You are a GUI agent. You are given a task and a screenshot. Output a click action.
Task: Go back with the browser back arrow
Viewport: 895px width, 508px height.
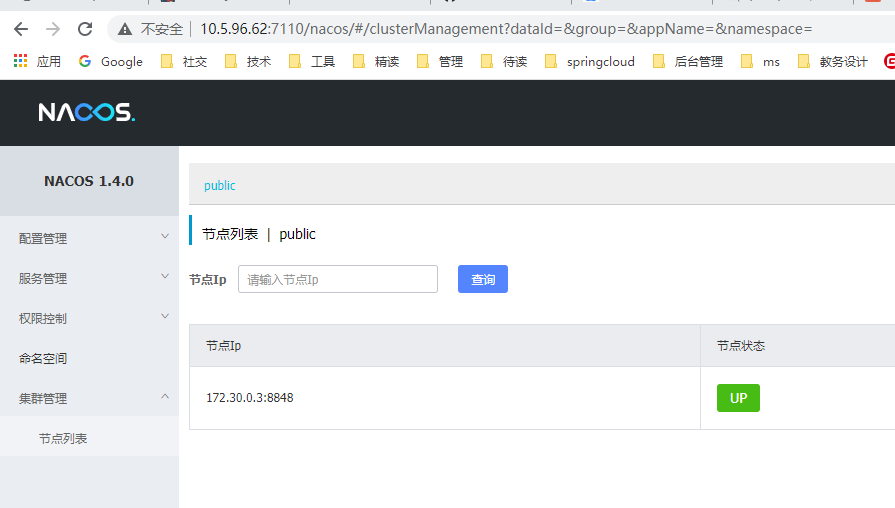point(21,29)
